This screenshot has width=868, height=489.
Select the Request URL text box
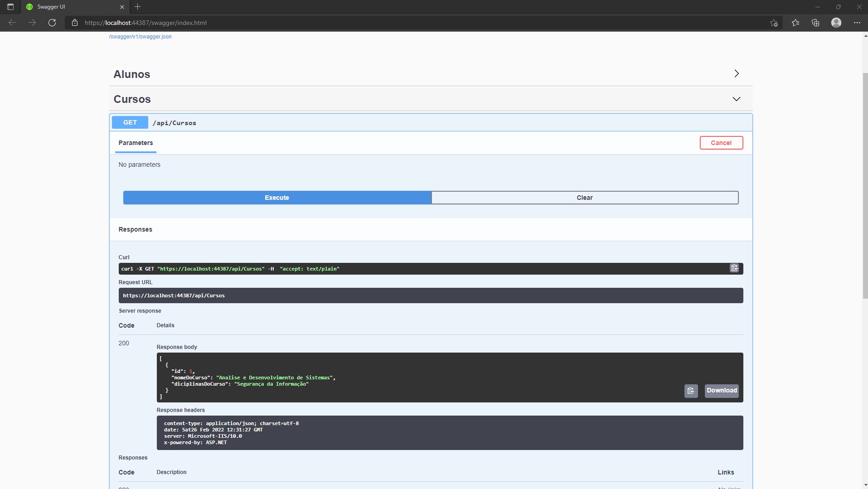[x=431, y=295]
